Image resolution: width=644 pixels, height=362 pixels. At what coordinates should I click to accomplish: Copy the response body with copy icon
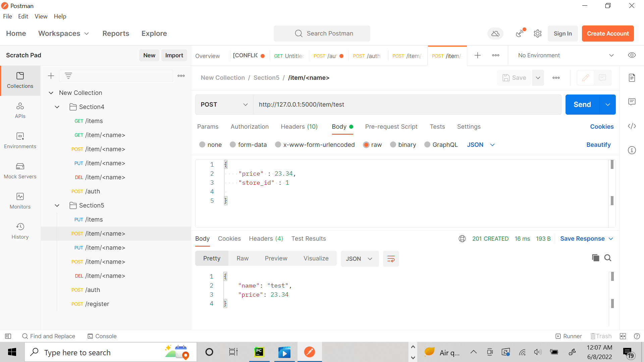[x=595, y=258]
